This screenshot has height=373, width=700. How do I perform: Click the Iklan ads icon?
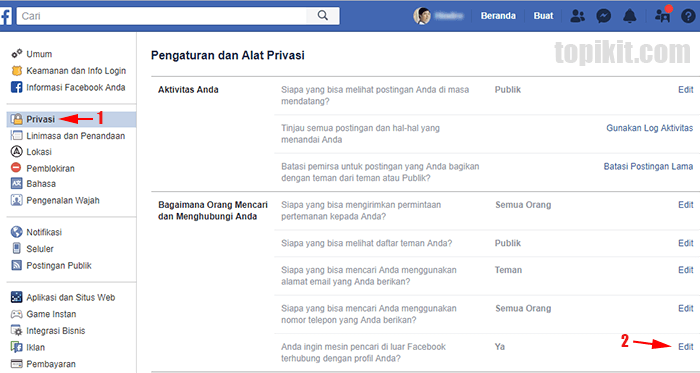[x=17, y=347]
